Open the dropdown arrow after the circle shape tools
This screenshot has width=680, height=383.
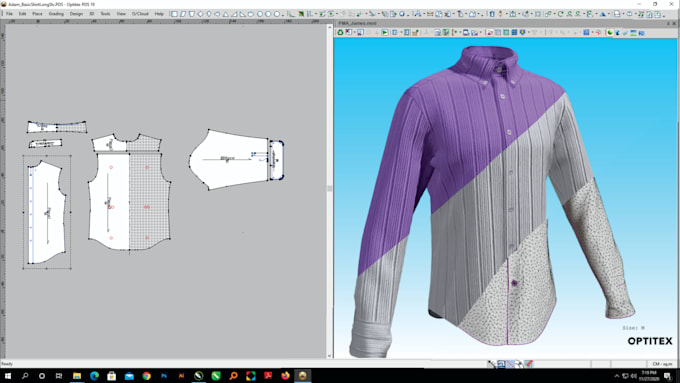point(283,14)
